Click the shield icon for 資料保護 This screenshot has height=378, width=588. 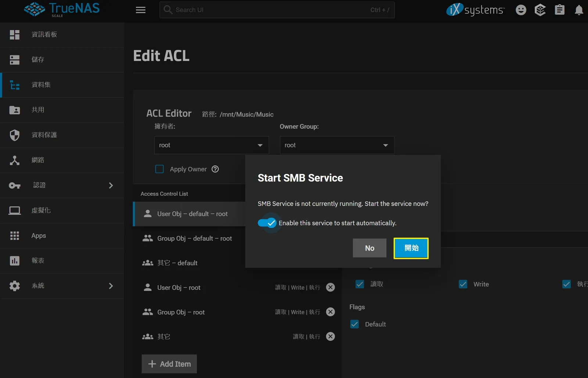click(15, 135)
